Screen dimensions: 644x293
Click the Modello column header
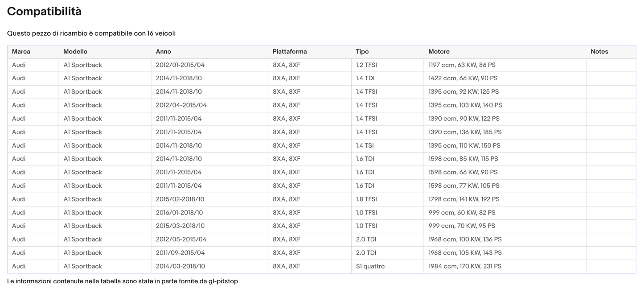[x=75, y=52]
